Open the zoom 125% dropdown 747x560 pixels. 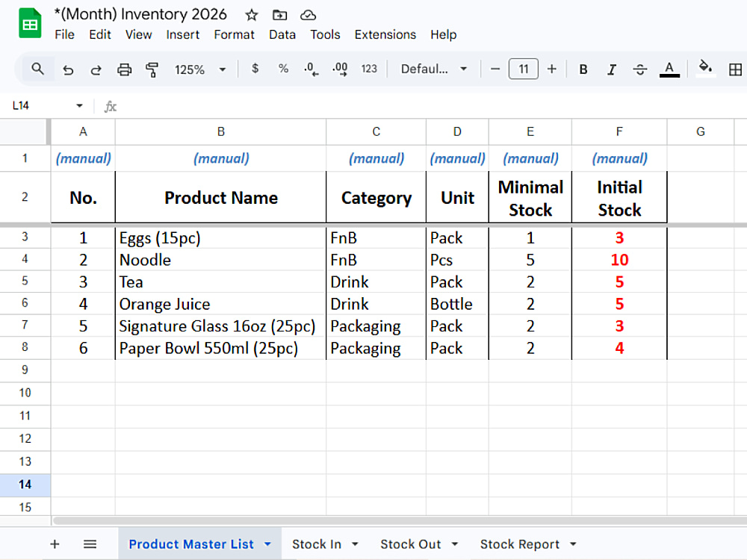click(200, 69)
